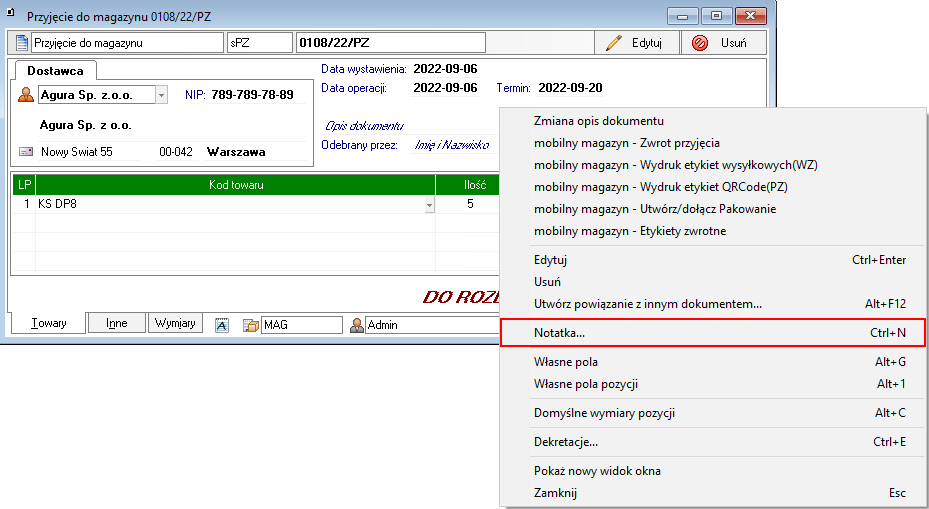Open the Kod towaru dropdown for KS DP8
The image size is (929, 509).
point(429,204)
